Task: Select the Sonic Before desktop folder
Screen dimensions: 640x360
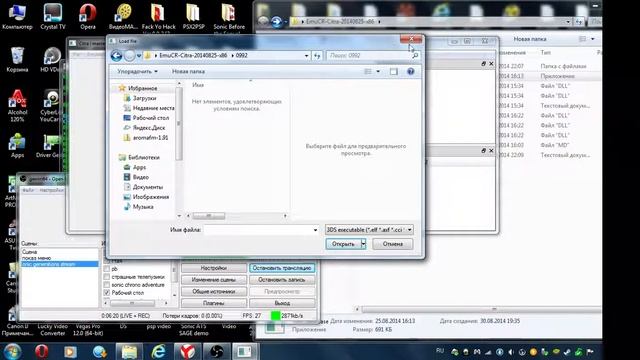Action: (x=229, y=16)
